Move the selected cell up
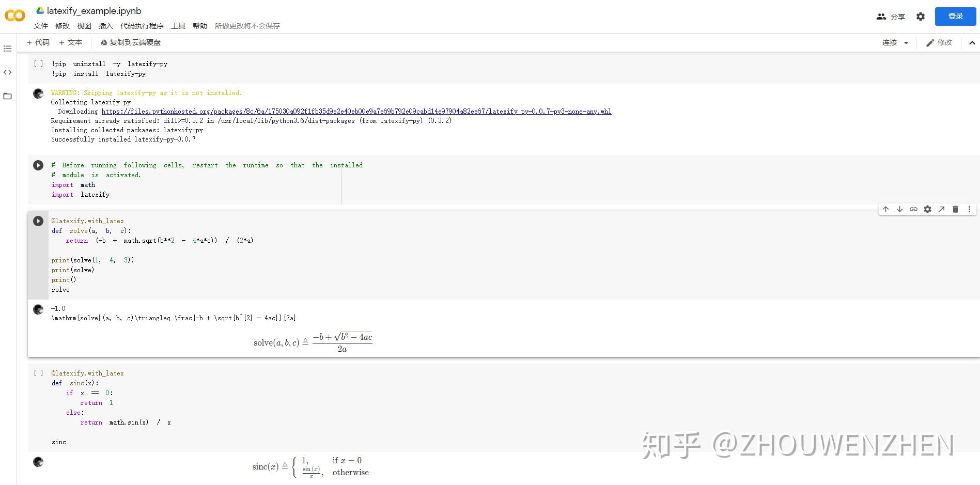The height and width of the screenshot is (485, 980). click(885, 209)
